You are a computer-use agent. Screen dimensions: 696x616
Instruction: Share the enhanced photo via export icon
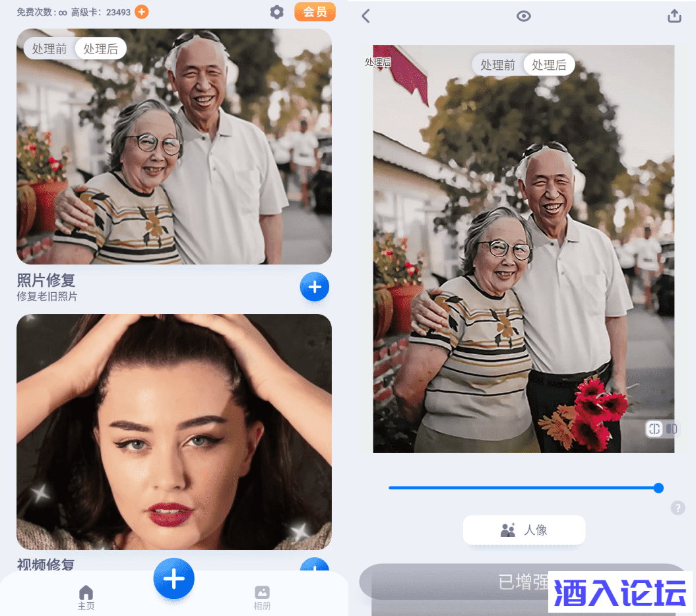(674, 16)
